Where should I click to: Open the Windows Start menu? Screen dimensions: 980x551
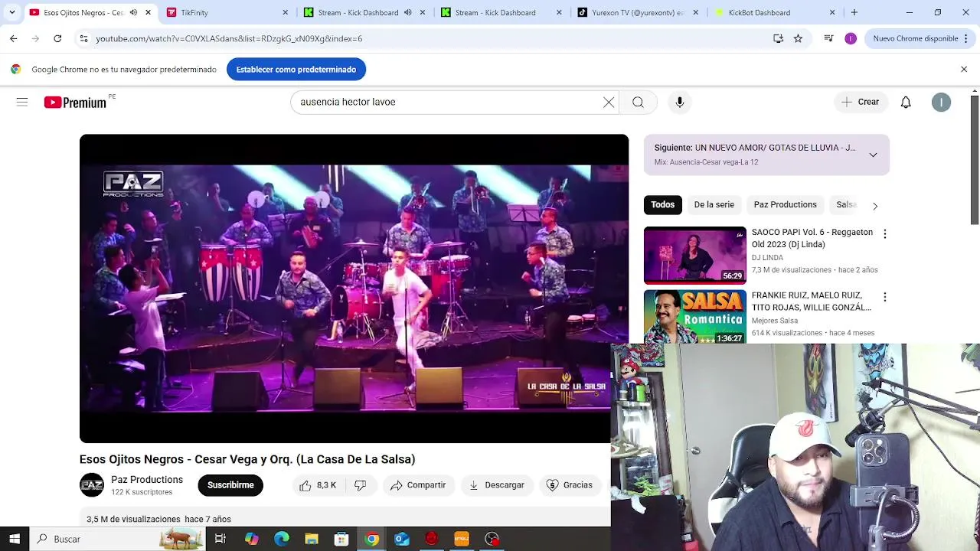pos(15,539)
